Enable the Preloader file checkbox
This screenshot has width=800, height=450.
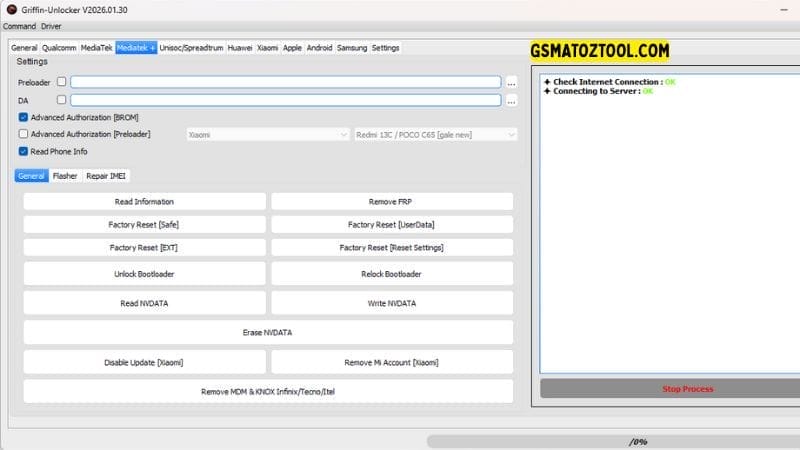click(62, 82)
